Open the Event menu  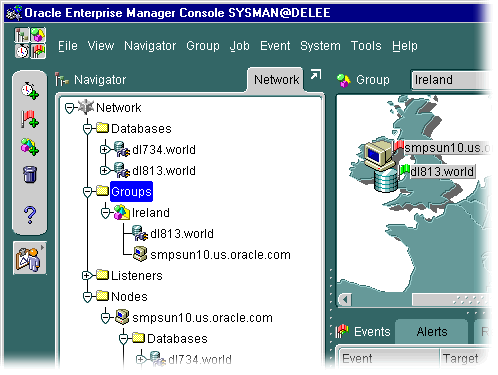pyautogui.click(x=275, y=46)
